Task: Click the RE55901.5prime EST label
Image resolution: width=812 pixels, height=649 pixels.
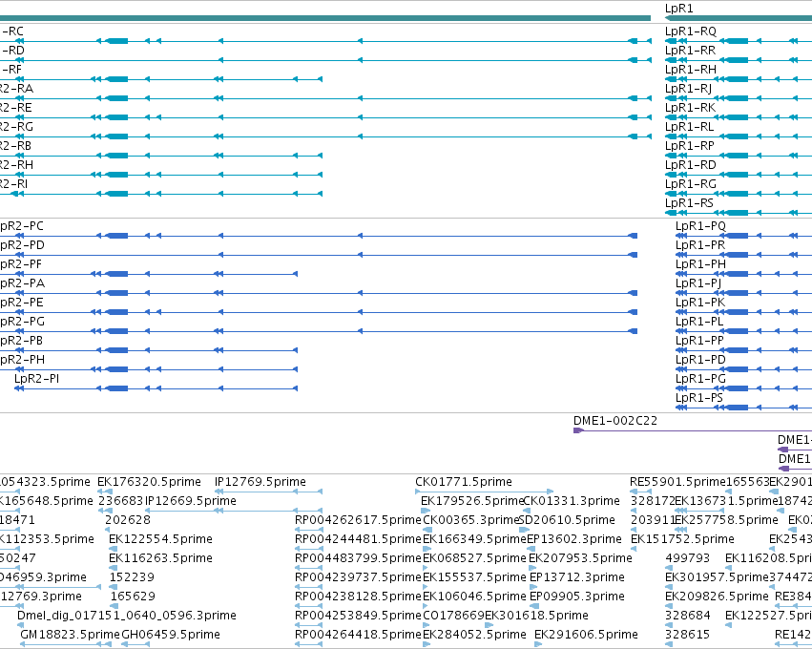Action: (x=677, y=482)
